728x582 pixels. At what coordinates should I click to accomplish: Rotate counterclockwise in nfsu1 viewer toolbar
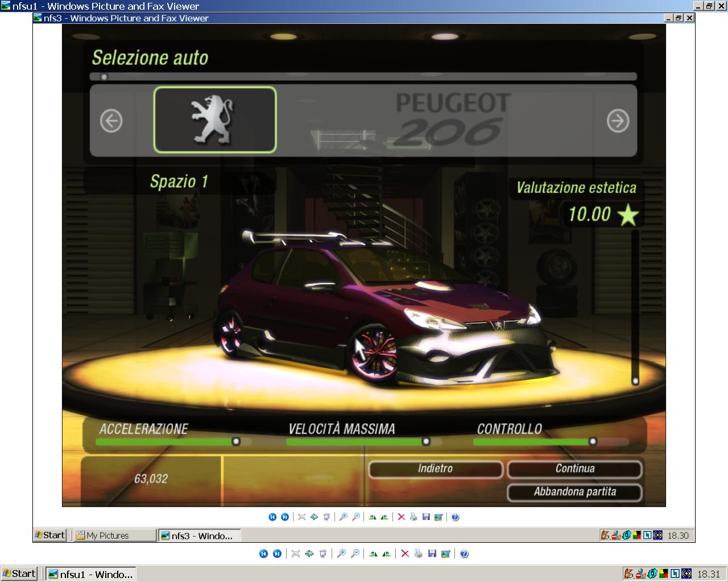(x=387, y=554)
